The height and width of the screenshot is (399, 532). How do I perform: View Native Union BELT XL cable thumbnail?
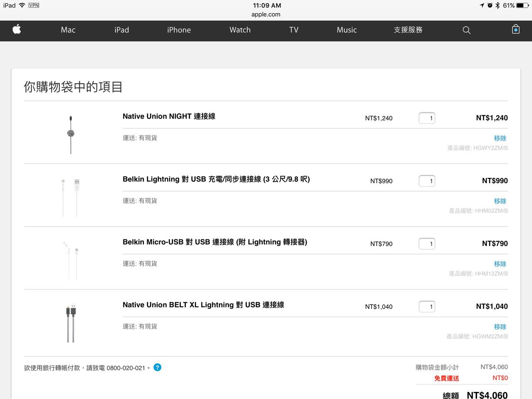coord(71,323)
